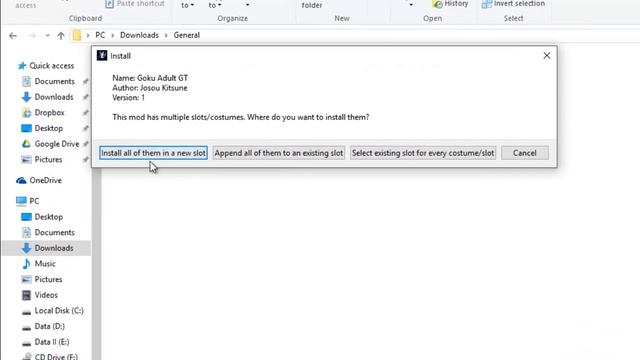The image size is (640, 360).
Task: Install all of them in a new slot
Action: click(x=153, y=153)
